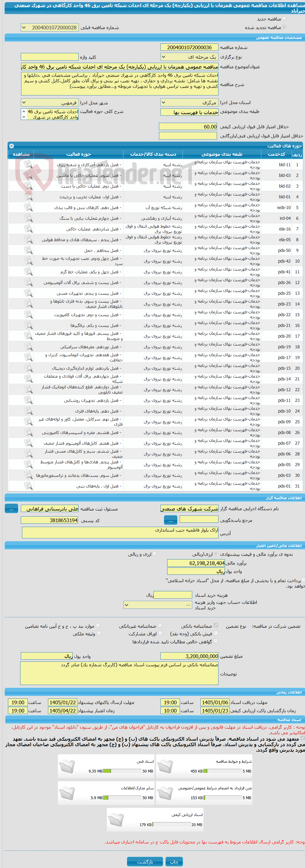Viewport: 305px width, 868px height.
Task: Open the سایر مدارک/اطلاعات folder icon
Action: 67,794
